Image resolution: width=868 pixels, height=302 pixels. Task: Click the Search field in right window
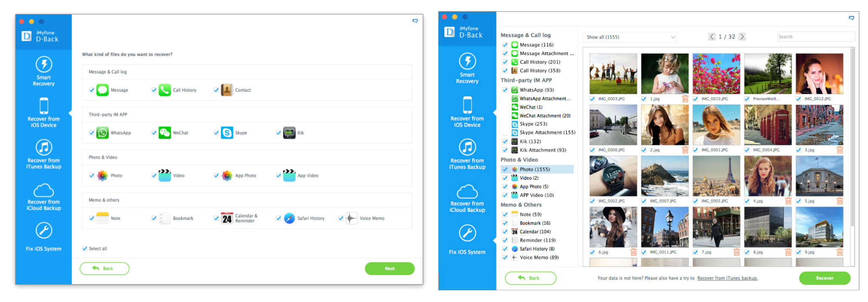(x=816, y=37)
